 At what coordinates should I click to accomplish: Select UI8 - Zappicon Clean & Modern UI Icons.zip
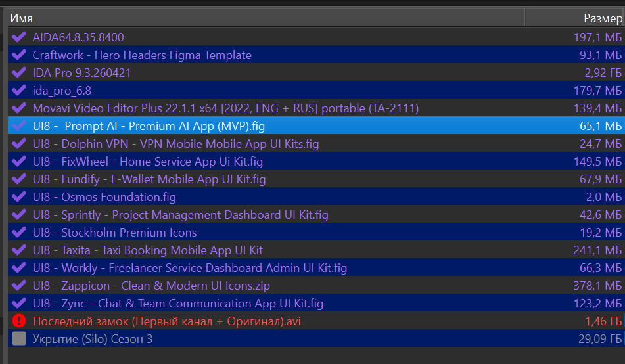click(x=151, y=286)
